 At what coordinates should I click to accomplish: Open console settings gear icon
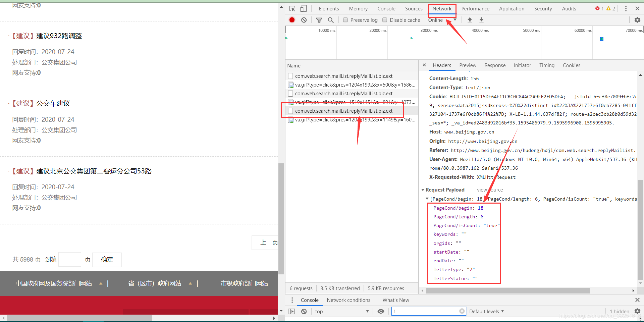637,311
